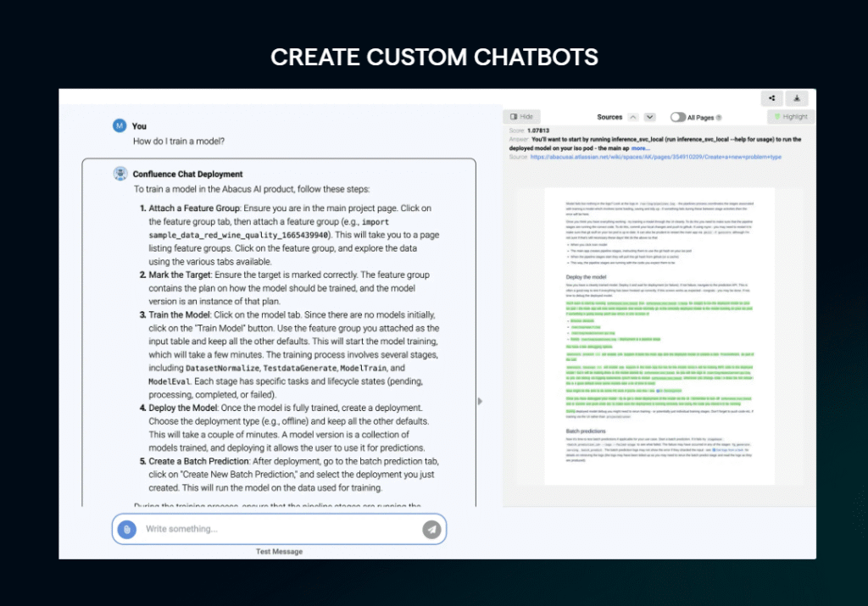Screen dimensions: 868x606
Task: Go to next source with down chevron
Action: click(649, 117)
